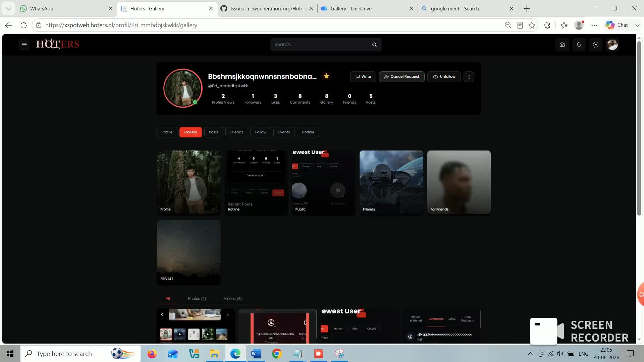
Task: Open the Hotline tab
Action: tap(308, 132)
